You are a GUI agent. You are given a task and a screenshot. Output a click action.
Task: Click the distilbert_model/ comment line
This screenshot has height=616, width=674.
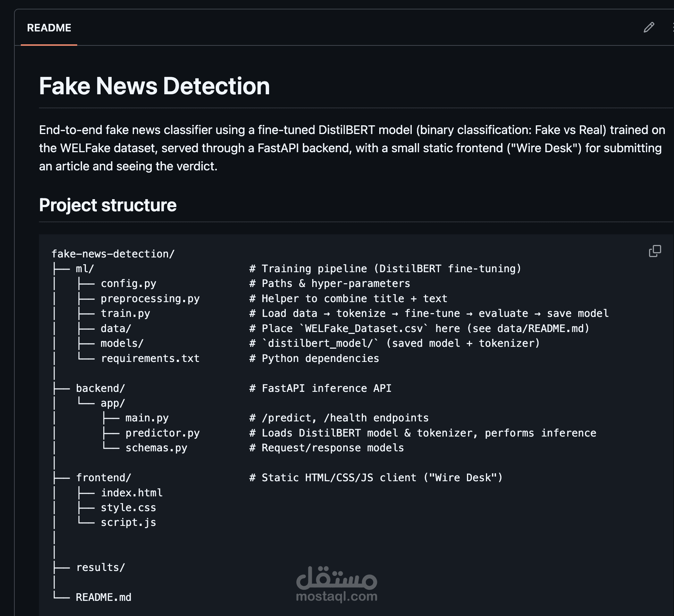pyautogui.click(x=394, y=343)
